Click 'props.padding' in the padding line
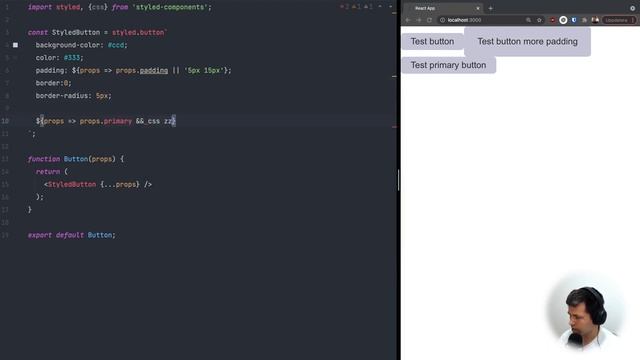 pyautogui.click(x=142, y=70)
